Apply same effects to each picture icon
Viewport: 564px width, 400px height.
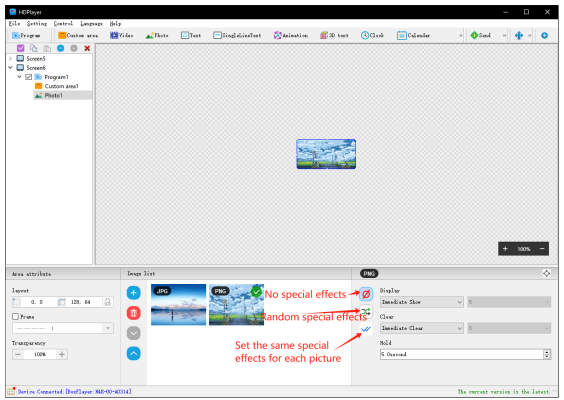point(366,329)
